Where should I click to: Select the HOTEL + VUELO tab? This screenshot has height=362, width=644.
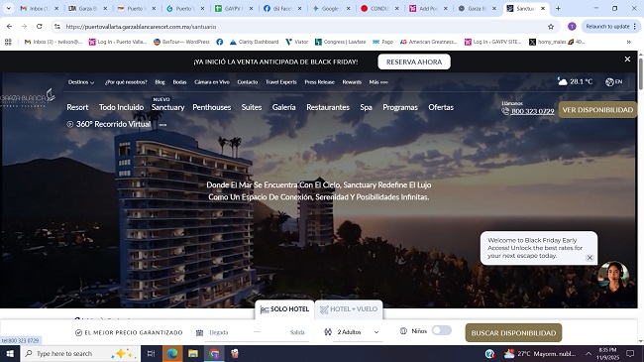[x=349, y=309]
